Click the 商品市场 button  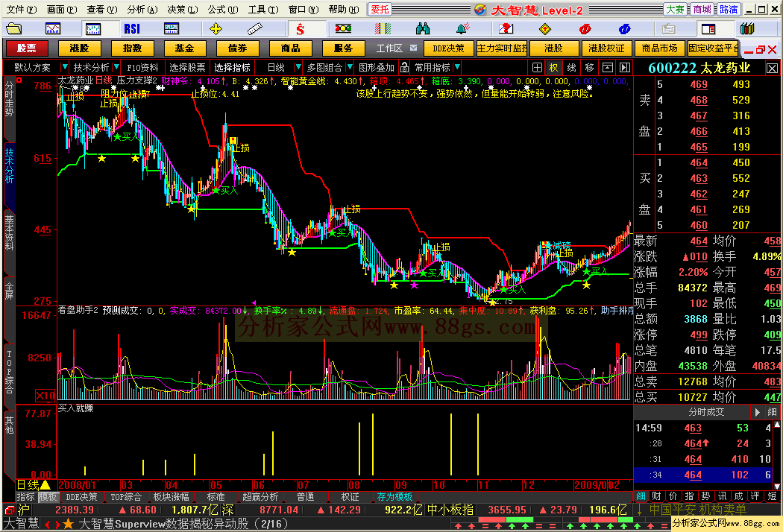(659, 48)
